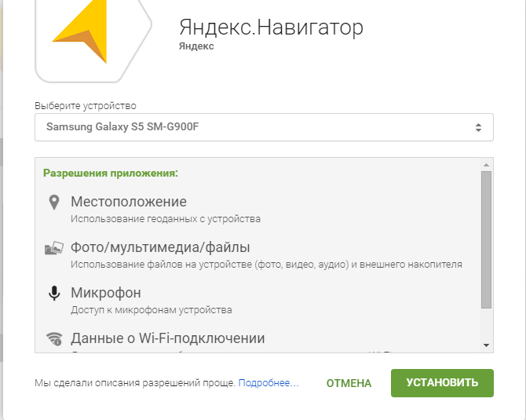Click the 'Выберите устройство' label
This screenshot has width=526, height=420.
86,106
